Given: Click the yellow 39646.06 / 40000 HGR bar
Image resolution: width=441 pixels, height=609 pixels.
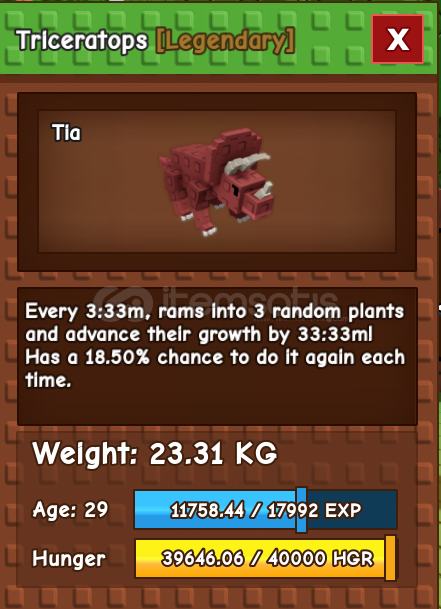Looking at the screenshot, I should pos(266,559).
